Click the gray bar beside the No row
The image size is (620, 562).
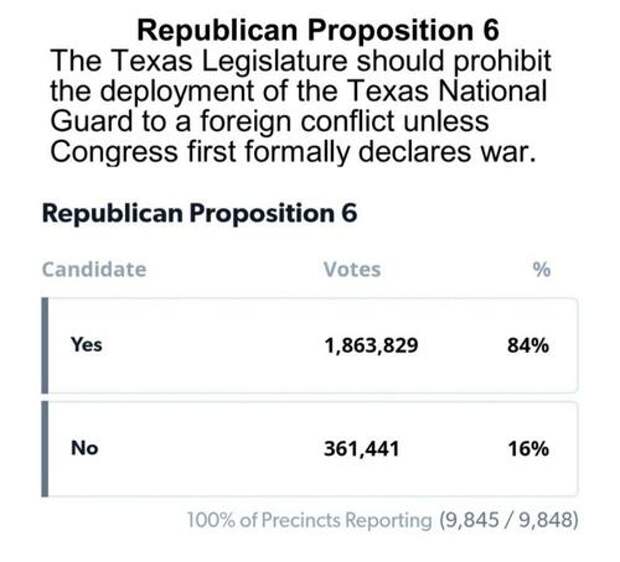45,449
